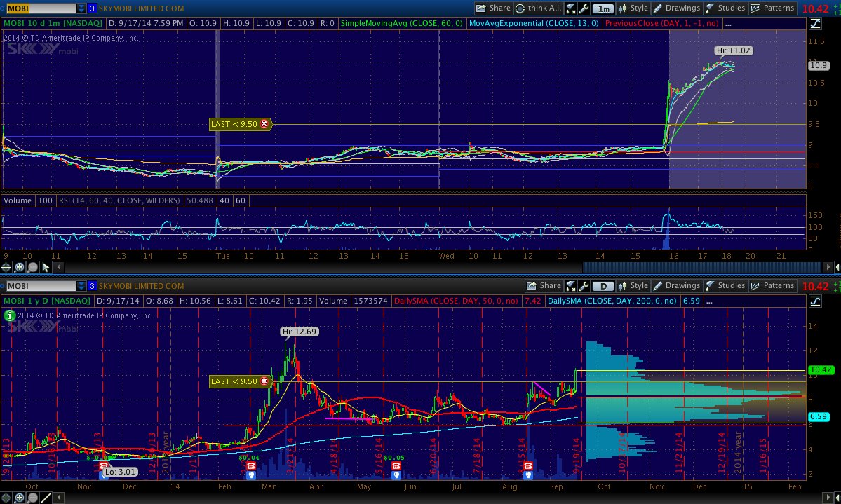Click the info icon on the daily chart
Viewport: 841px width, 504px height.
(9, 315)
